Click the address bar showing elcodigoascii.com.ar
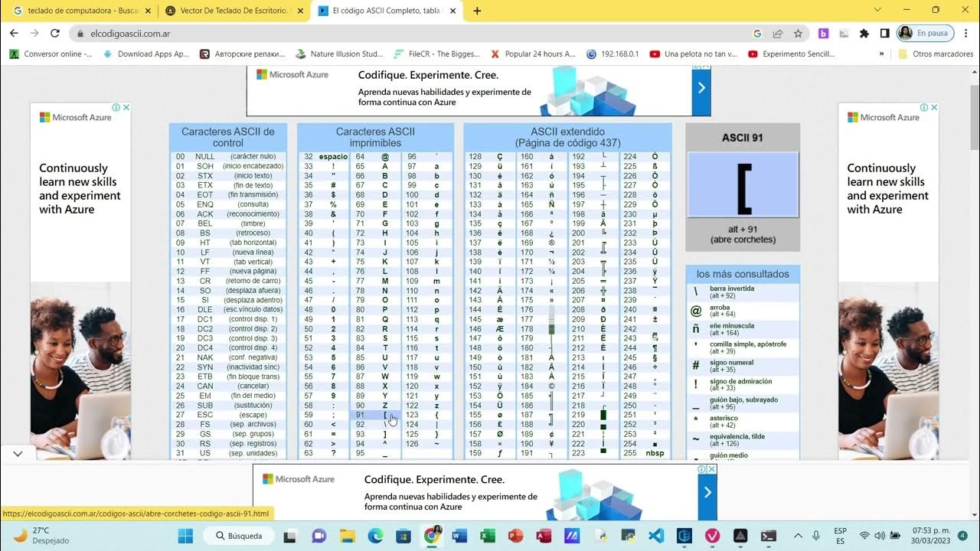This screenshot has width=980, height=551. point(413,34)
